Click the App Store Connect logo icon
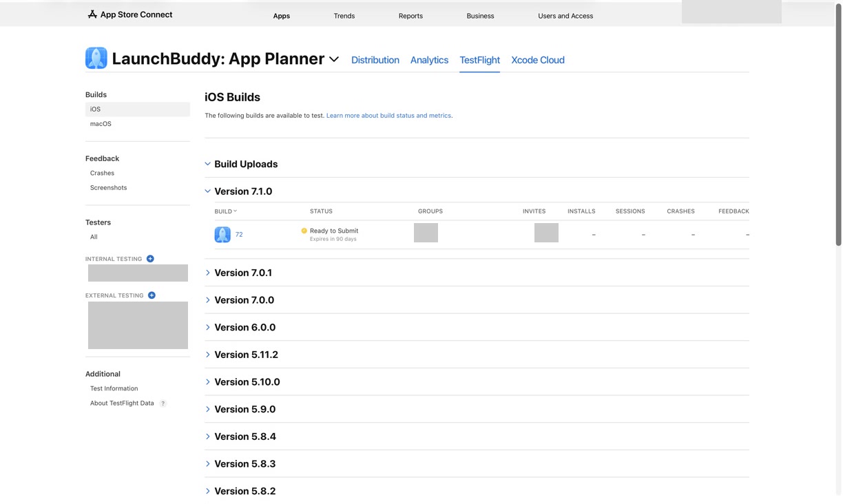 tap(92, 14)
